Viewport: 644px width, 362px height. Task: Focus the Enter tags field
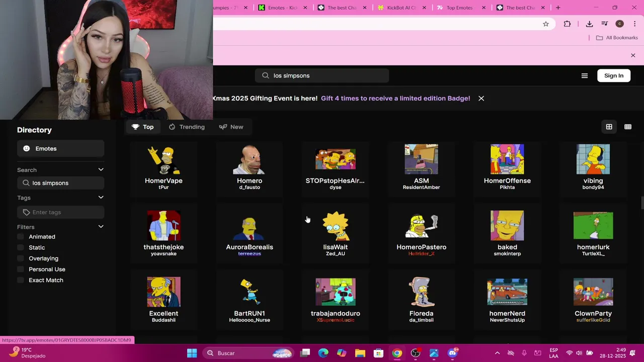(x=60, y=212)
